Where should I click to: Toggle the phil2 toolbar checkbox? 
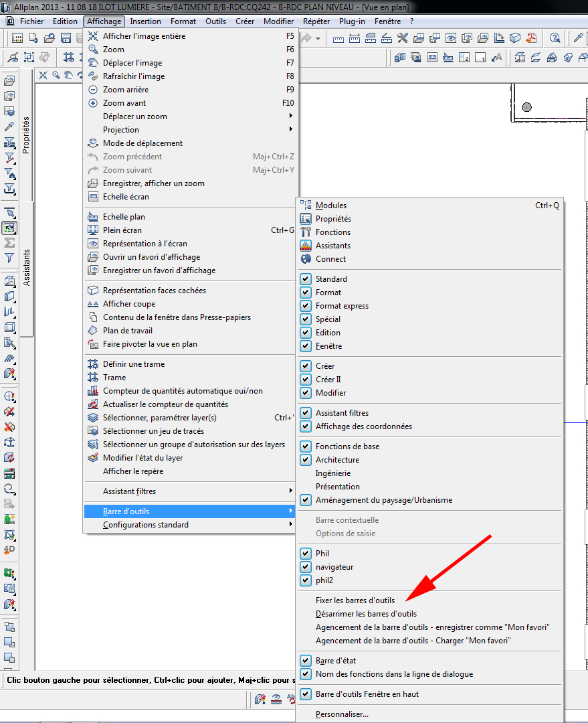pos(306,580)
